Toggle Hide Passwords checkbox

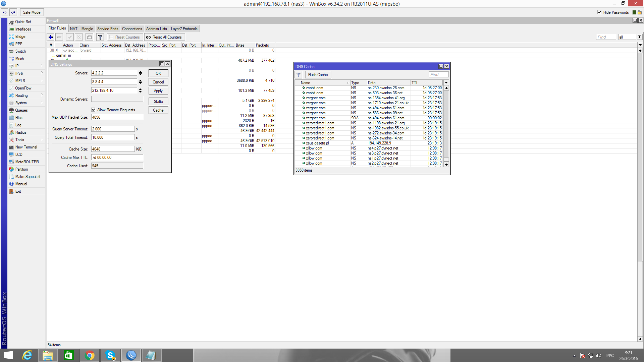(x=599, y=12)
